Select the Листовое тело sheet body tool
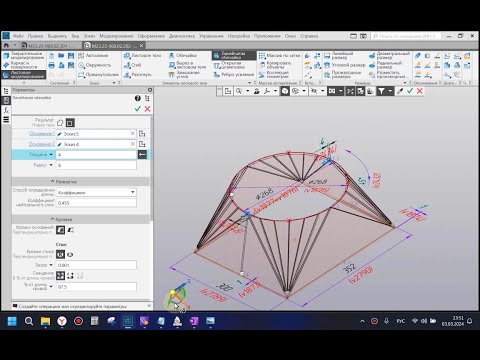 tap(142, 55)
